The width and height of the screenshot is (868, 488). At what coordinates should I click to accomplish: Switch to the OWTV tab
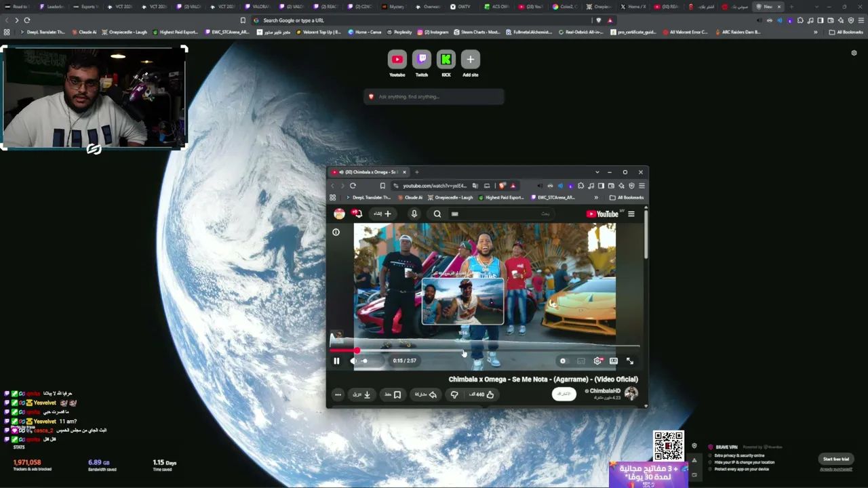[464, 7]
